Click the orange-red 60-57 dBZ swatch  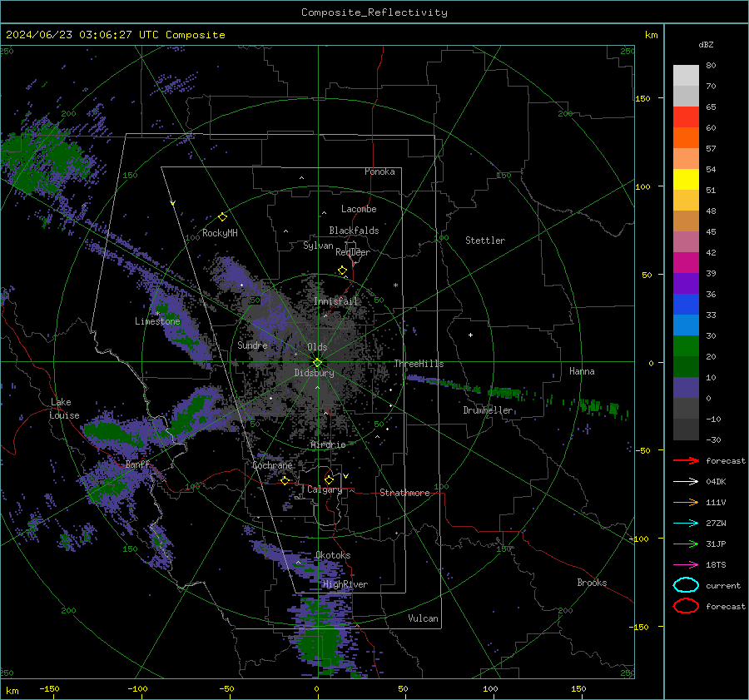(x=686, y=138)
